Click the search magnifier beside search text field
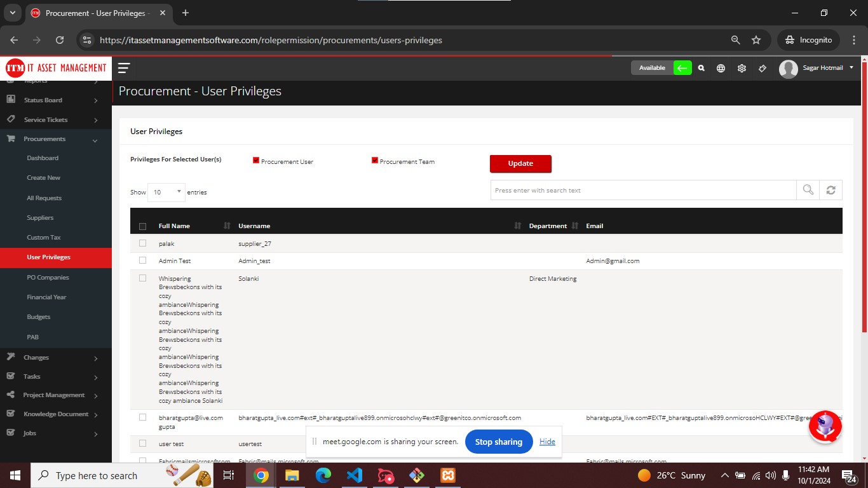 tap(807, 189)
